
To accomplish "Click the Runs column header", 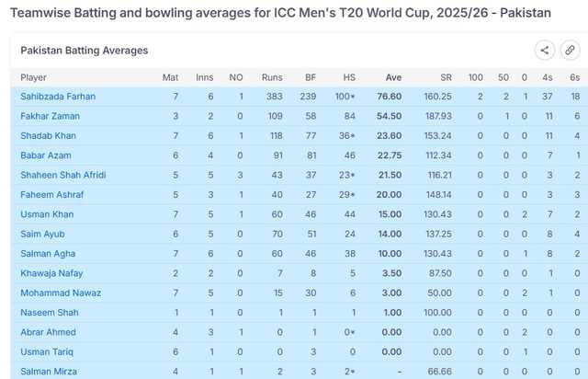I will (x=272, y=77).
